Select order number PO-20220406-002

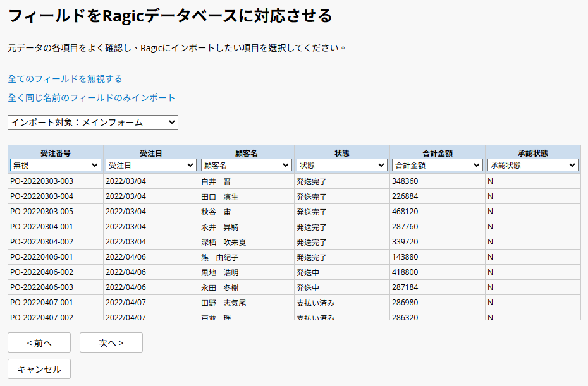[42, 272]
